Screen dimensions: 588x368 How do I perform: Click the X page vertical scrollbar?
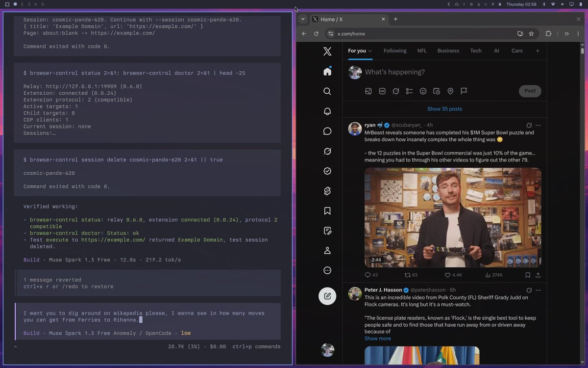point(582,51)
